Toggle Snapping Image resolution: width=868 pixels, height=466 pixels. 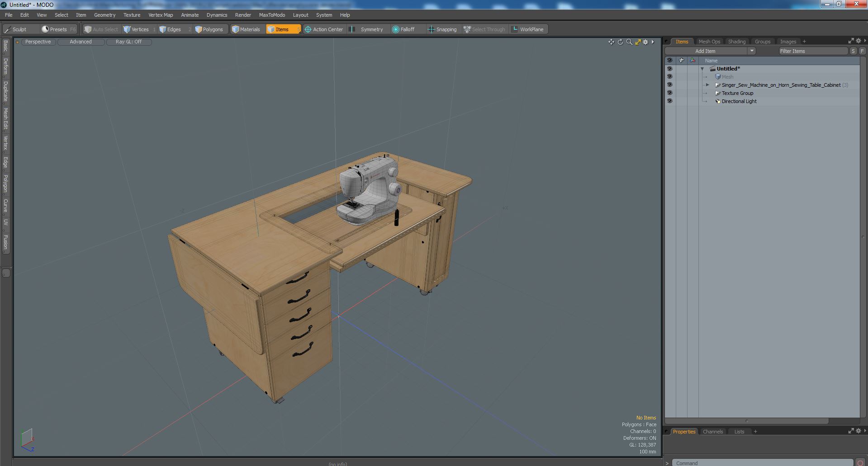pos(443,29)
